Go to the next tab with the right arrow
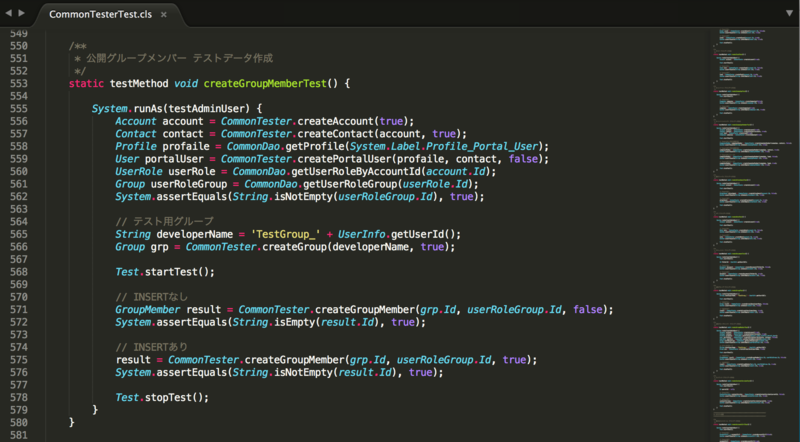The width and height of the screenshot is (800, 442). point(21,13)
